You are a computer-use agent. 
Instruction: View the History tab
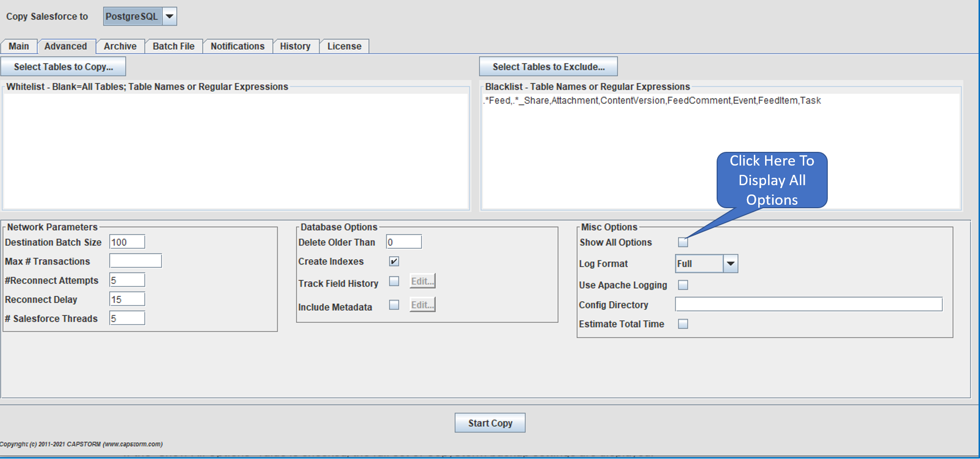coord(295,46)
